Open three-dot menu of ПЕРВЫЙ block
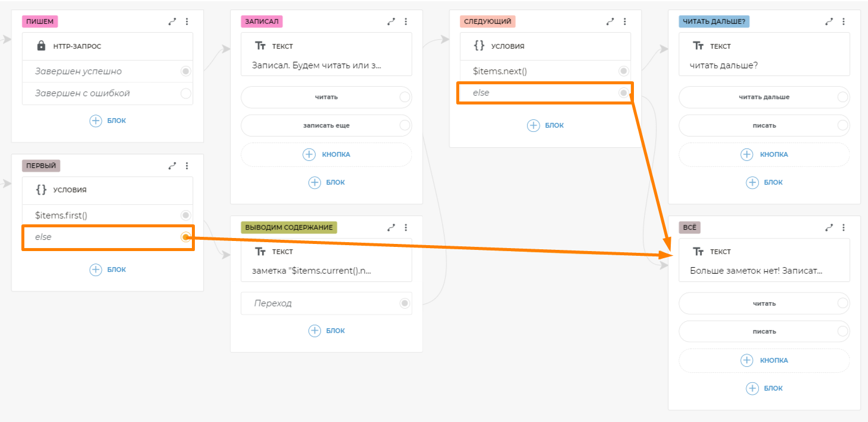The image size is (868, 422). click(x=187, y=166)
